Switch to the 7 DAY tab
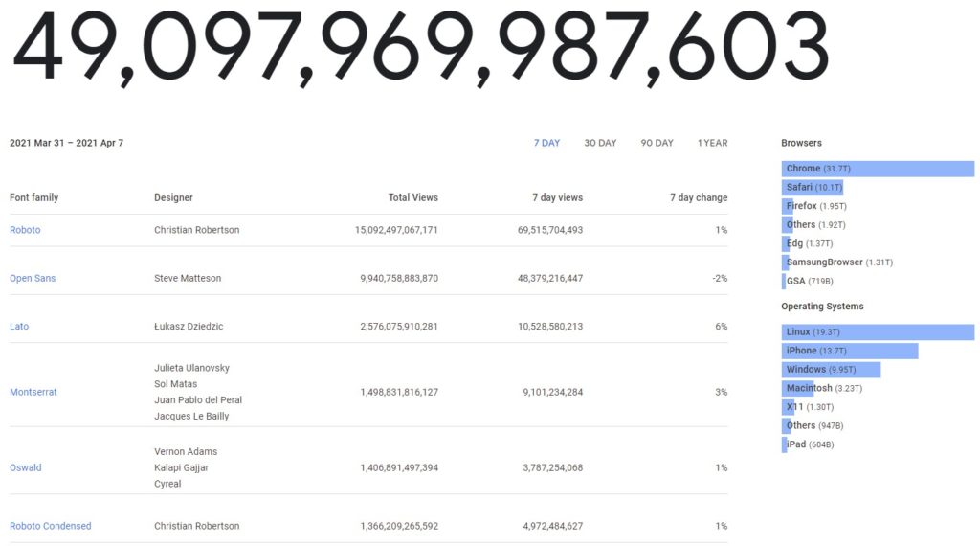The image size is (980, 546). [x=546, y=143]
